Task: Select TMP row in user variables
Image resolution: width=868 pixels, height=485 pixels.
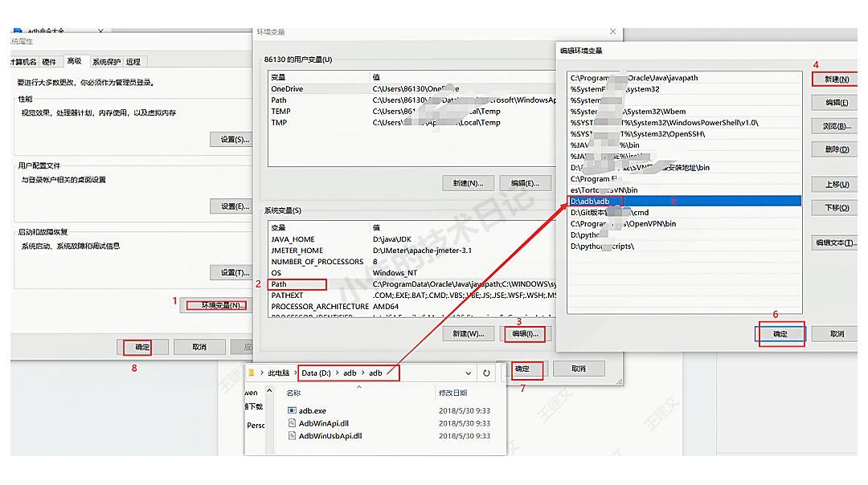Action: coord(411,122)
